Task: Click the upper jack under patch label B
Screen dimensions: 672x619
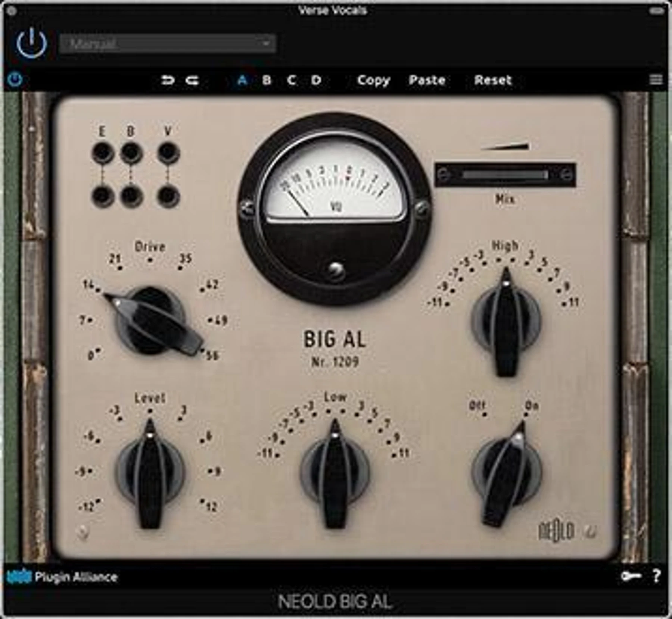Action: 131,153
